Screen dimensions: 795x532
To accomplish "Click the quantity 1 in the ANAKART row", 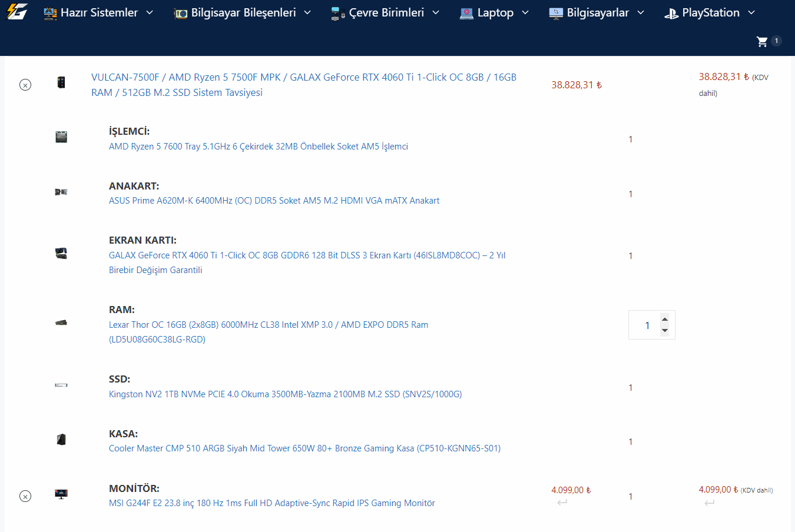I will point(630,194).
